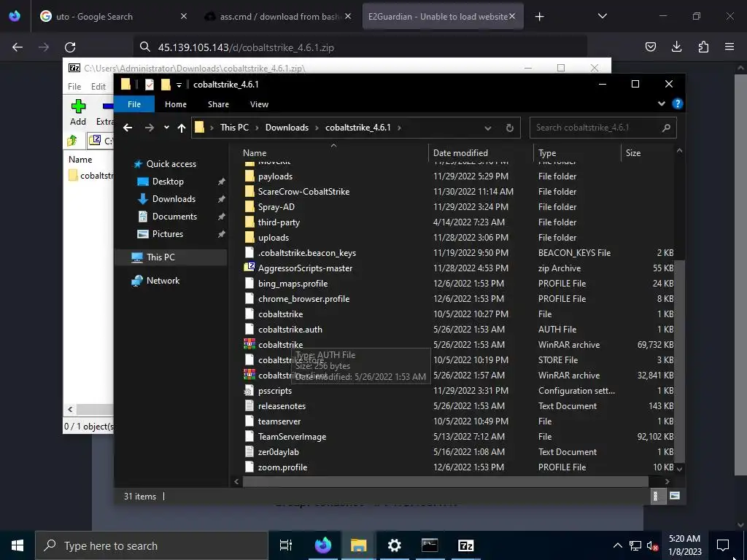List all Firefox tabs dropdown
The image size is (747, 560).
point(602,16)
